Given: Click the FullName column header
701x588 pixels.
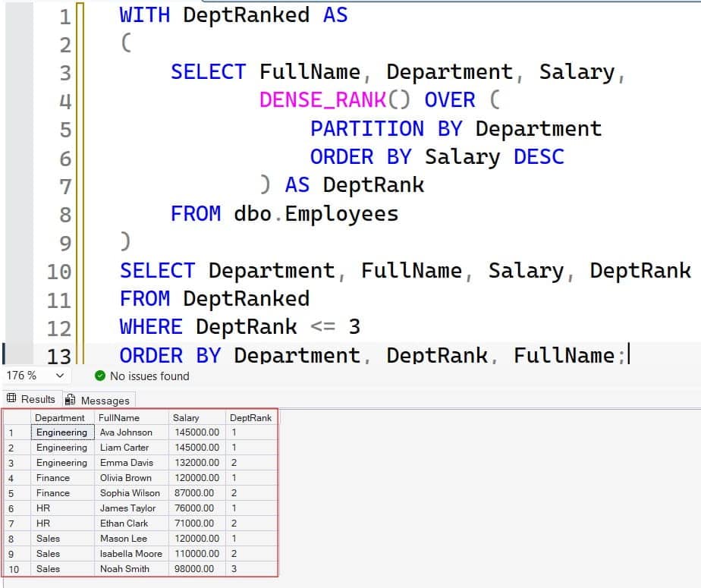Looking at the screenshot, I should [131, 417].
